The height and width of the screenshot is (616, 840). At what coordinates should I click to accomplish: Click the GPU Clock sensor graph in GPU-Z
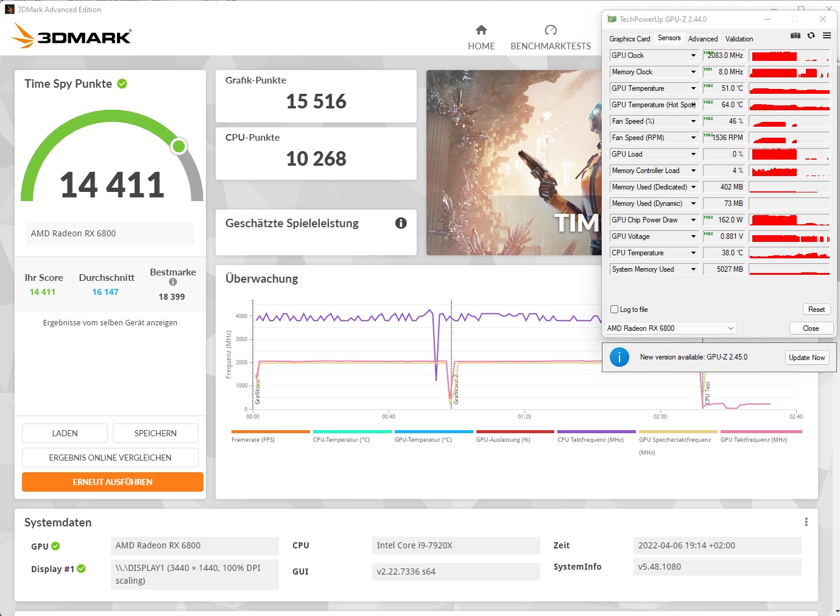click(x=789, y=55)
